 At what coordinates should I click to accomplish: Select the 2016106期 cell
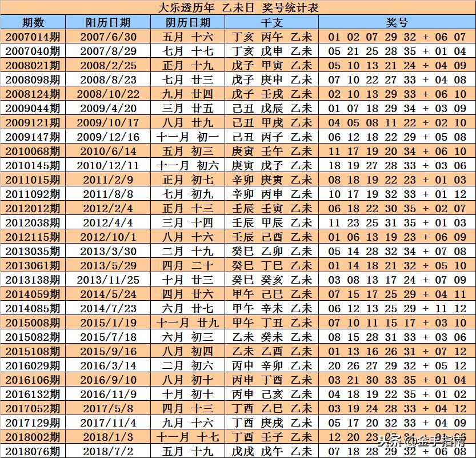[33, 380]
